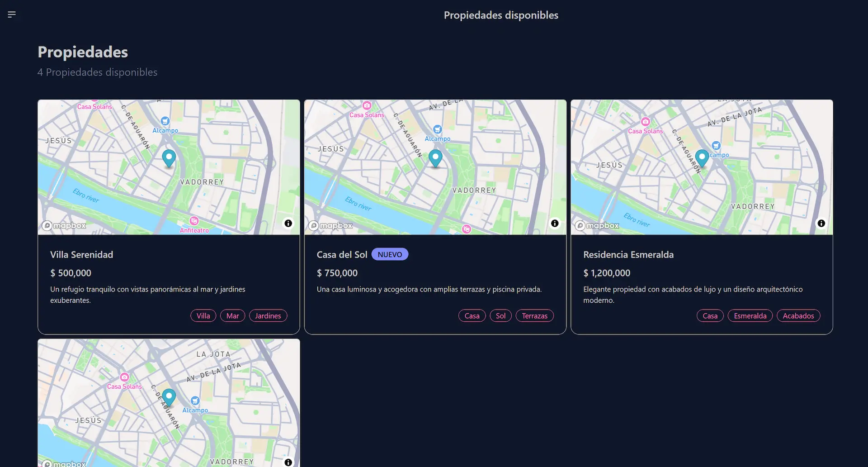This screenshot has height=467, width=868.
Task: Click Anfiteatro marker on Villa Serenidad map
Action: [x=194, y=221]
